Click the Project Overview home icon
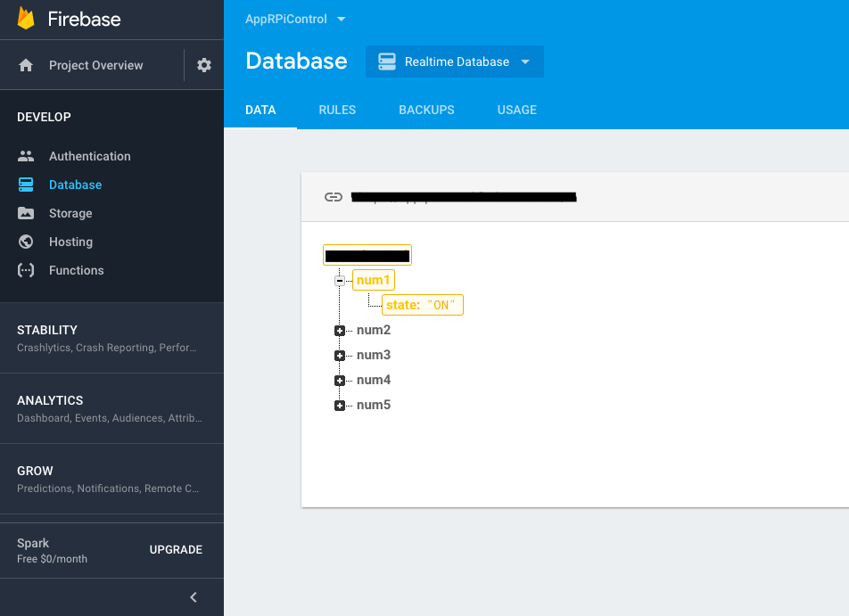The image size is (849, 616). point(27,64)
